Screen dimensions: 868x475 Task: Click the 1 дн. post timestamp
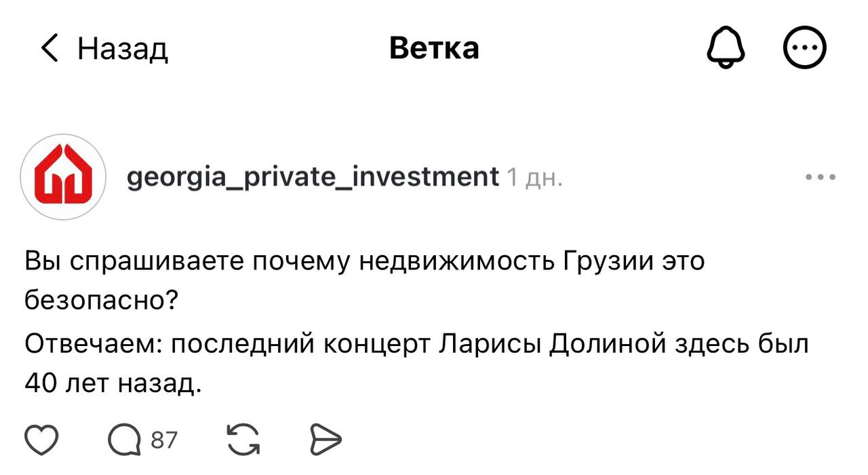[x=534, y=177]
